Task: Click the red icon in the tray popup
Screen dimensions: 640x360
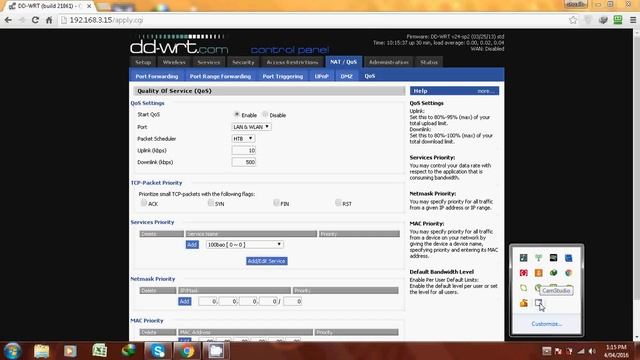Action: (x=524, y=273)
